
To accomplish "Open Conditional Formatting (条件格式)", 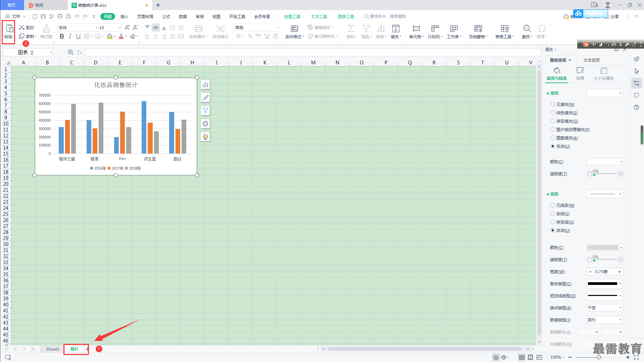I will point(294,32).
